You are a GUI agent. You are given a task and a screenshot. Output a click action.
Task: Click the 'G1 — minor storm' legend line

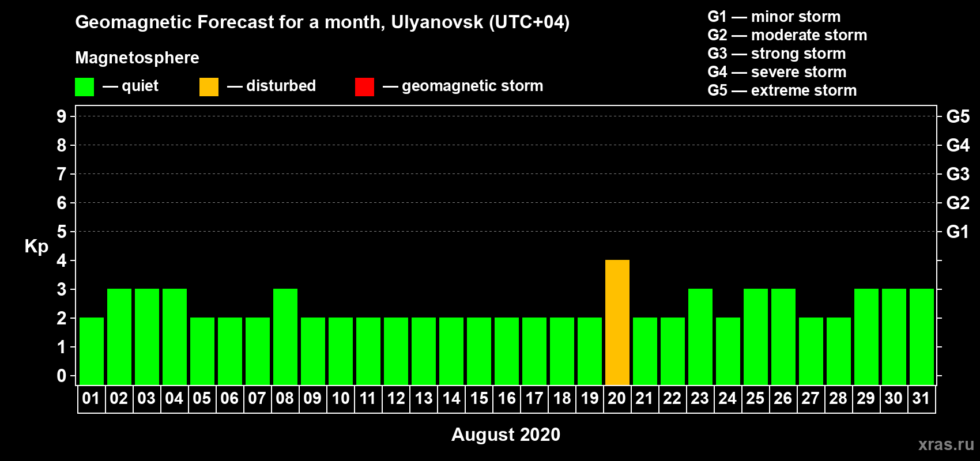point(774,17)
